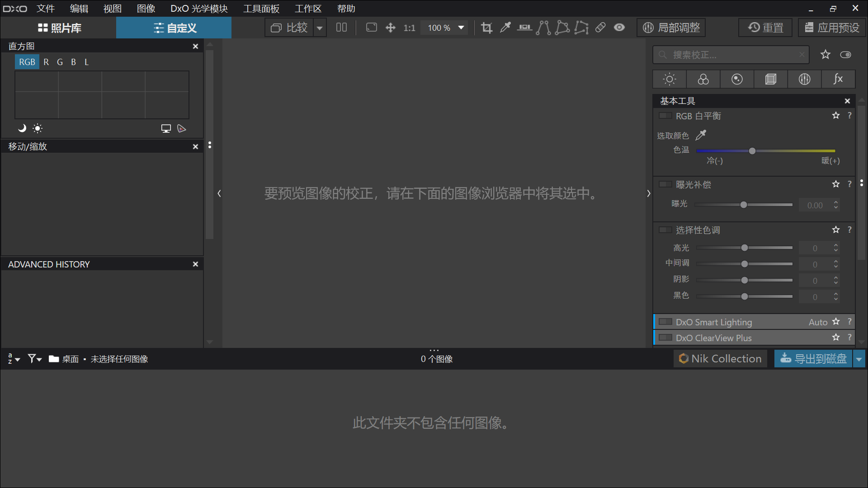This screenshot has width=868, height=488.
Task: Select the horizon straighten tool
Action: click(x=524, y=28)
